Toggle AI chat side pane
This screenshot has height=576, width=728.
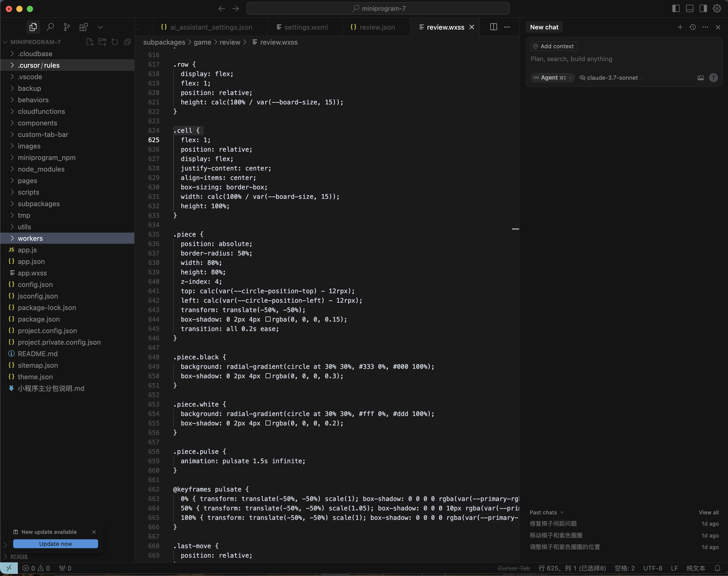[703, 8]
